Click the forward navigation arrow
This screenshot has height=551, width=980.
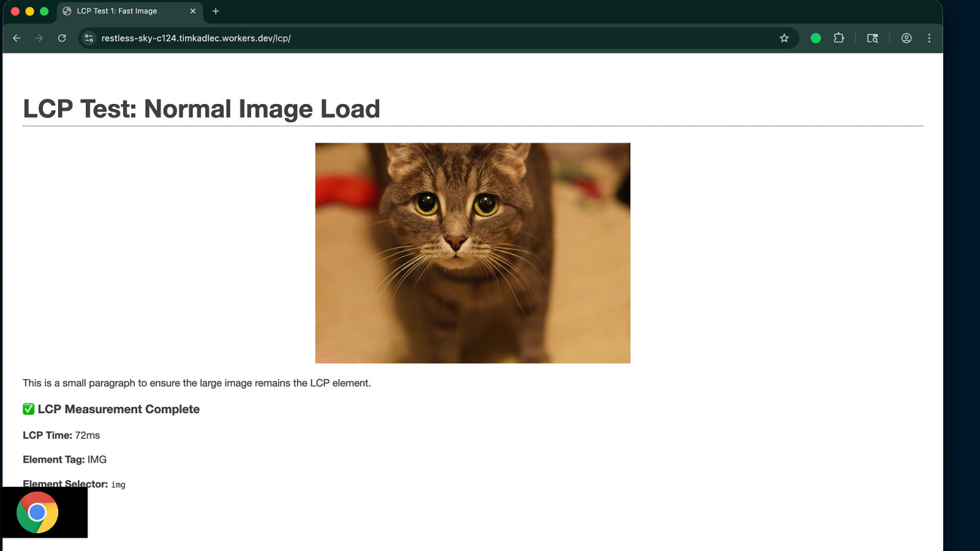[39, 38]
